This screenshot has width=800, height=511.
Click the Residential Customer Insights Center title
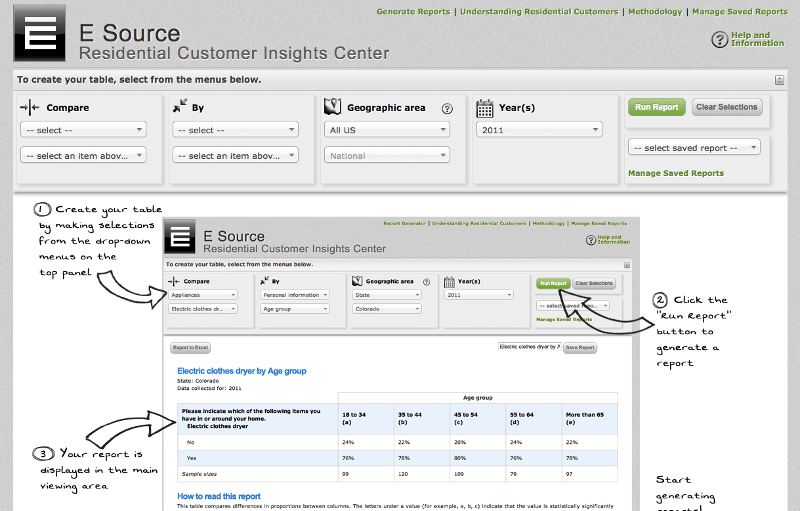[x=234, y=53]
